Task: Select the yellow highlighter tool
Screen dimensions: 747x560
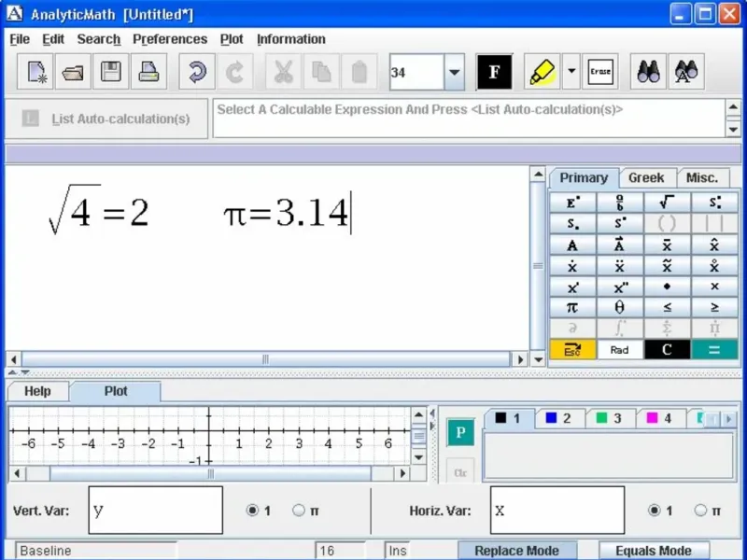Action: point(542,72)
